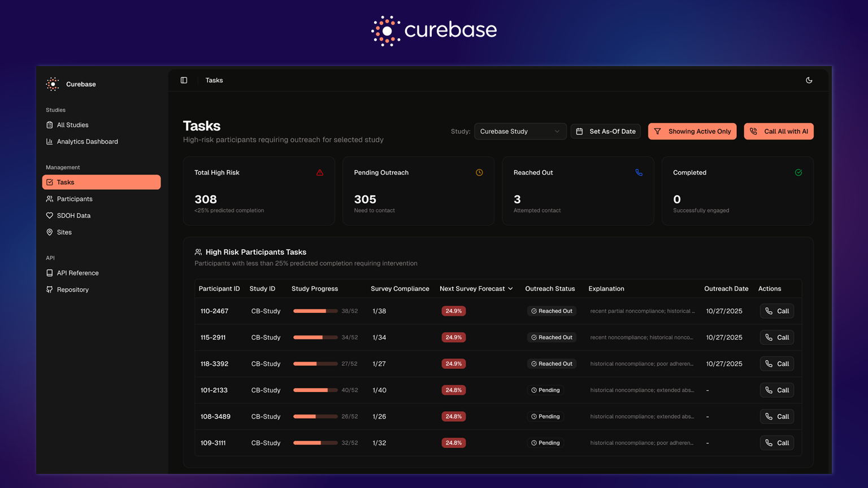Click the Completed checkmark icon
Viewport: 868px width, 488px height.
click(798, 173)
